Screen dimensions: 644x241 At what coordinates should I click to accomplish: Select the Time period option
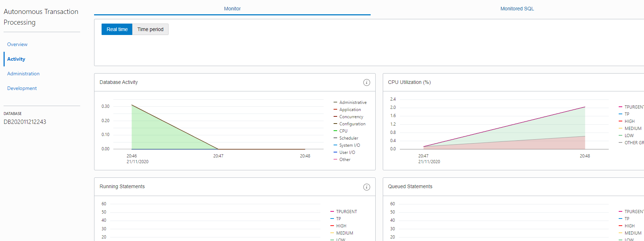click(x=150, y=29)
